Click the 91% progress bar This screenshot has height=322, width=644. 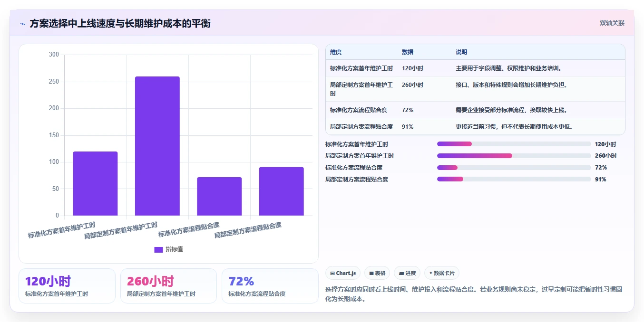pos(514,180)
